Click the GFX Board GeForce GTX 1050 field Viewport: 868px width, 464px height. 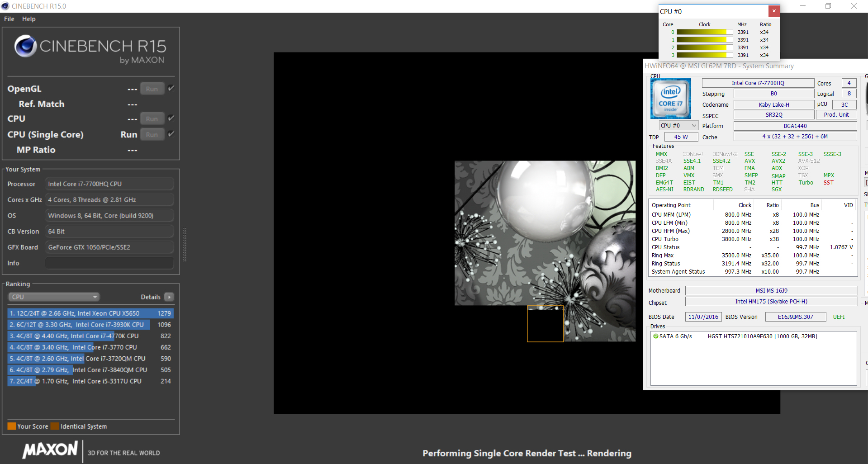109,247
